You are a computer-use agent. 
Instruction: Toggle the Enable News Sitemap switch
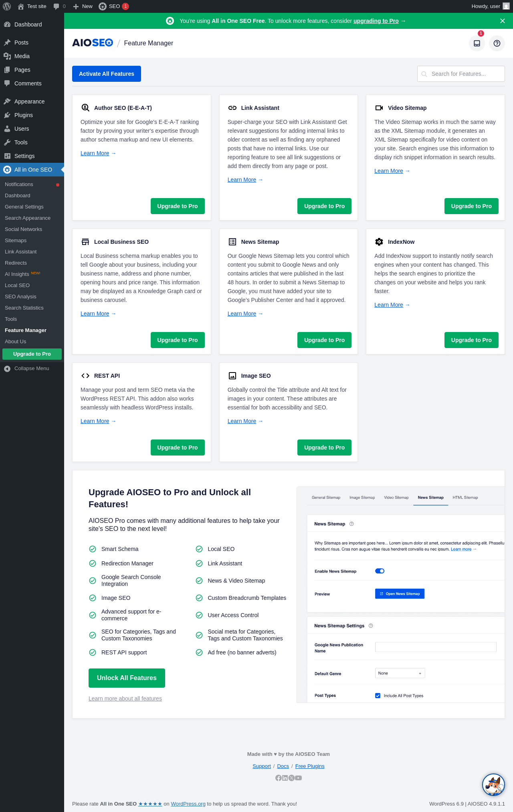[x=380, y=571]
